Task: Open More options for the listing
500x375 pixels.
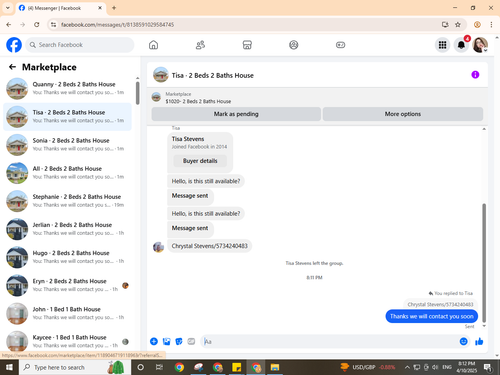Action: click(403, 114)
